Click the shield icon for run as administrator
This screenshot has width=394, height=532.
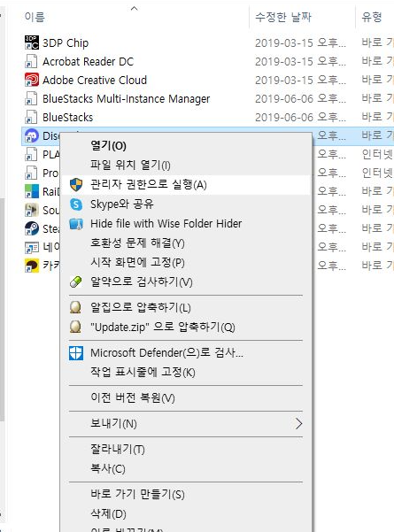click(76, 185)
